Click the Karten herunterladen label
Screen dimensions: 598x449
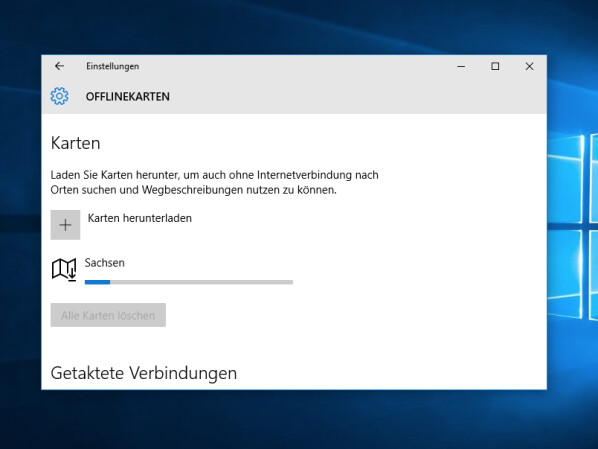click(x=140, y=218)
